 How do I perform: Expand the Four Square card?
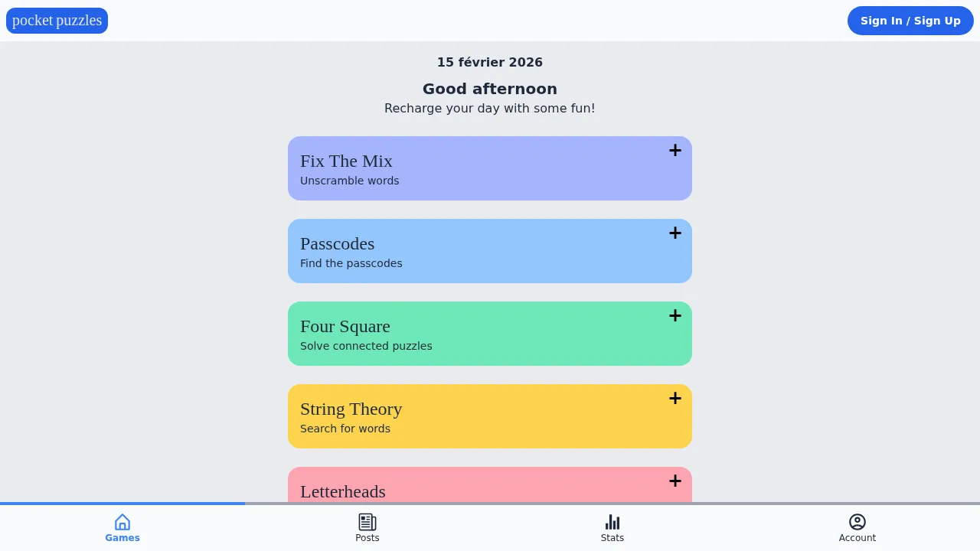click(x=675, y=316)
